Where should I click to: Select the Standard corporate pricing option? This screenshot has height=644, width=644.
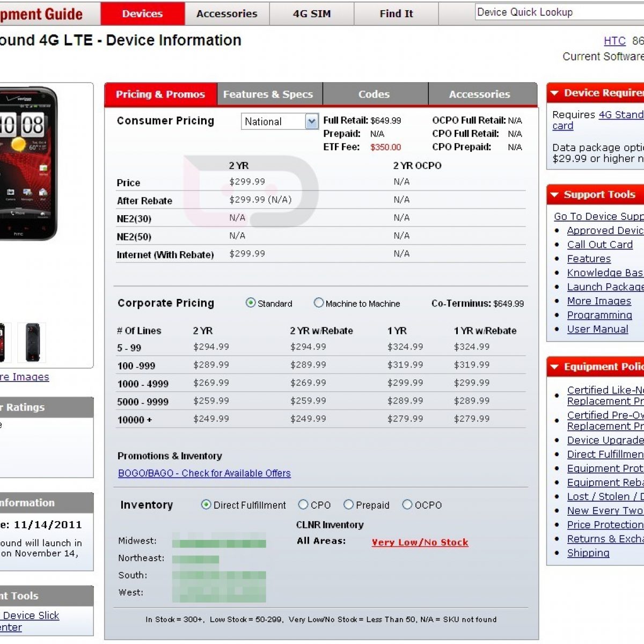[251, 303]
